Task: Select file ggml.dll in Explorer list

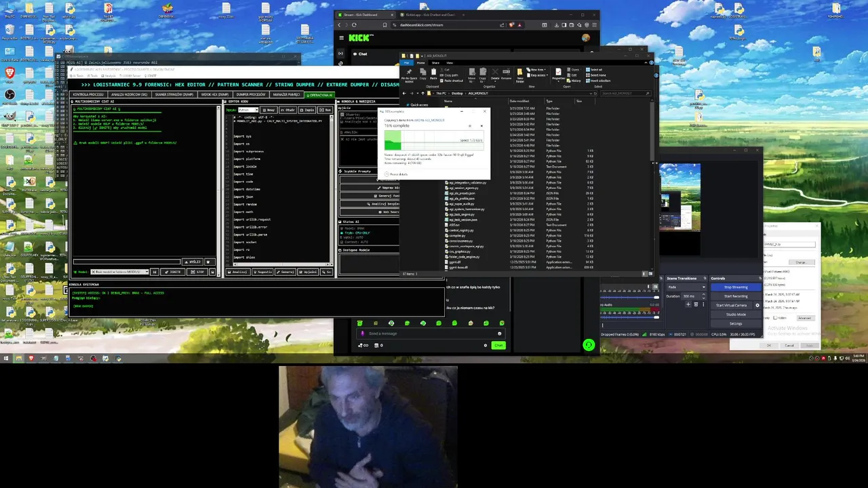Action: (456, 262)
